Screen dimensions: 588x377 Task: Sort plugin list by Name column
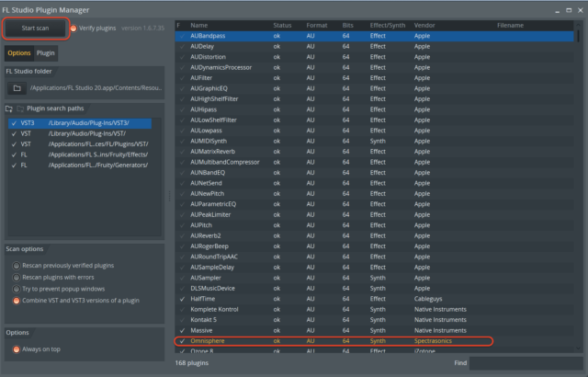199,25
